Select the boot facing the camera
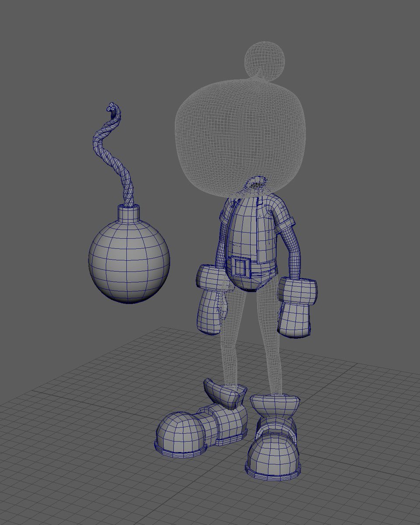Screen dimensions: 420x525 pyautogui.click(x=274, y=437)
